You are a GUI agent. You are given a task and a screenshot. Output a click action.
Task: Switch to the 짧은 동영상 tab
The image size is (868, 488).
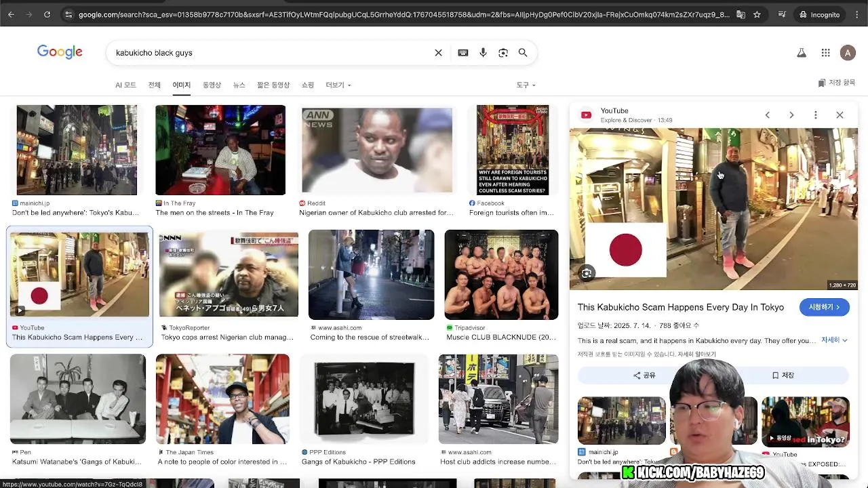point(273,85)
